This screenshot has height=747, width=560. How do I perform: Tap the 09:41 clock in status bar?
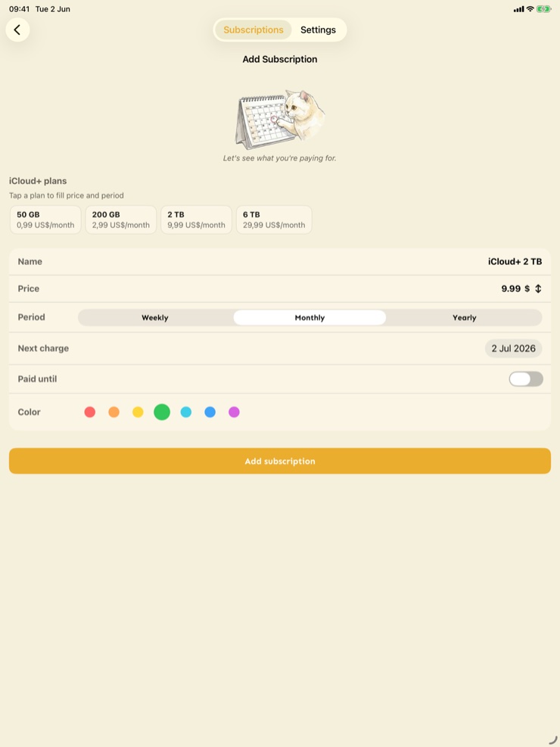coord(20,9)
